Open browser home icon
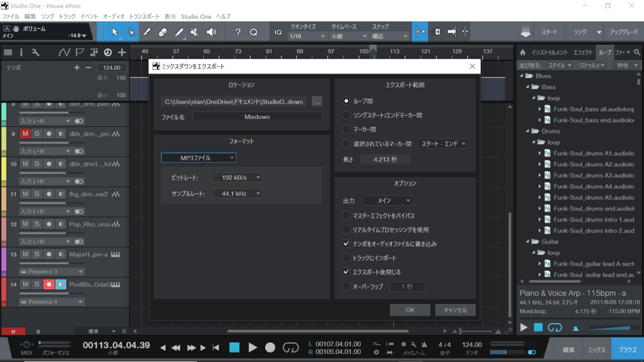The height and width of the screenshot is (362, 644). pos(522,53)
